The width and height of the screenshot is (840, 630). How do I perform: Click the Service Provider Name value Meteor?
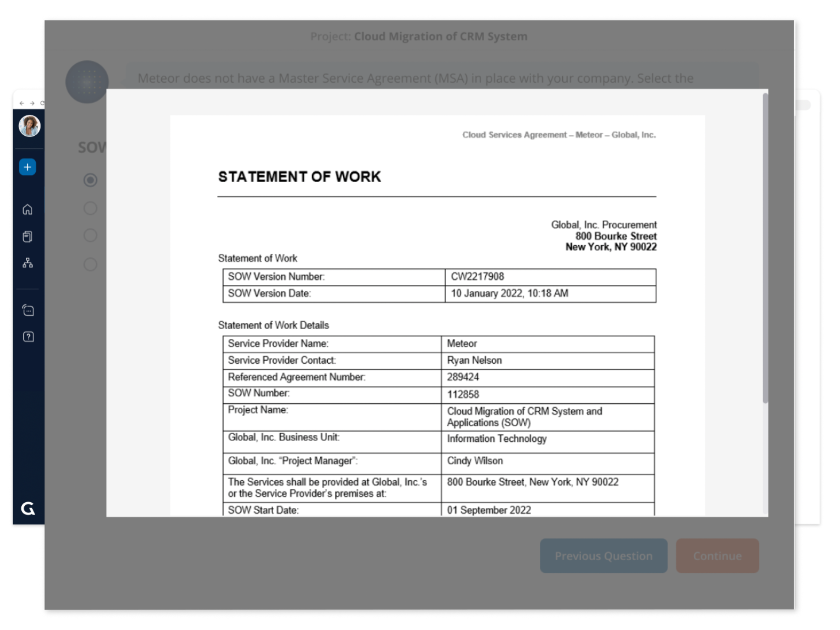point(462,344)
